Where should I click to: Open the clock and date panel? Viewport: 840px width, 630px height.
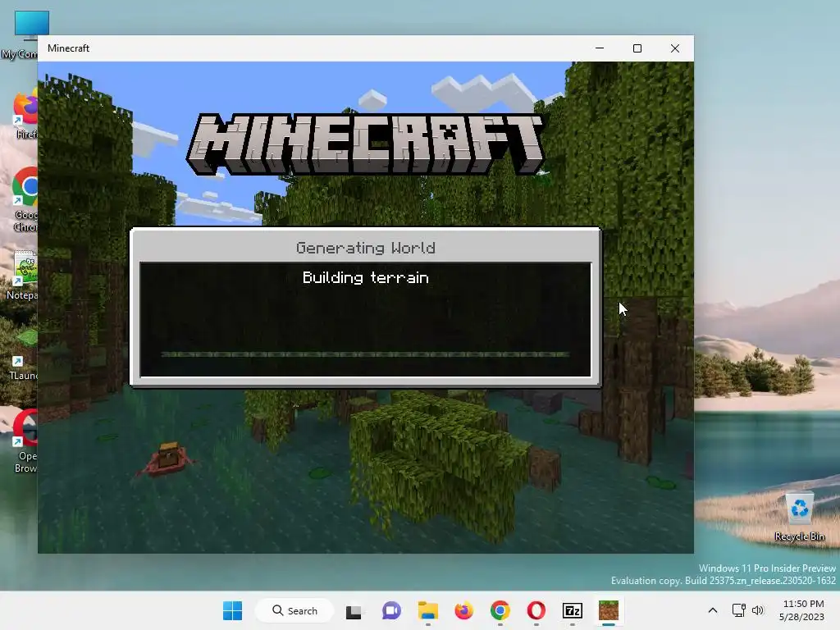pos(802,610)
